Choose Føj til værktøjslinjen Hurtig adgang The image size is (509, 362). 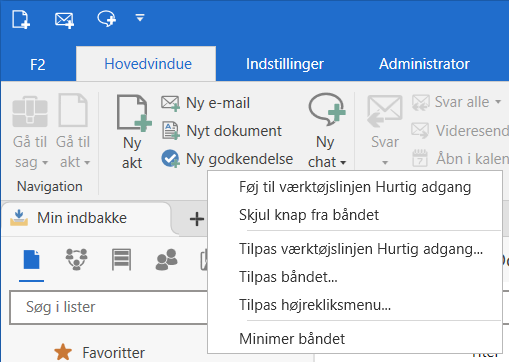tap(355, 187)
